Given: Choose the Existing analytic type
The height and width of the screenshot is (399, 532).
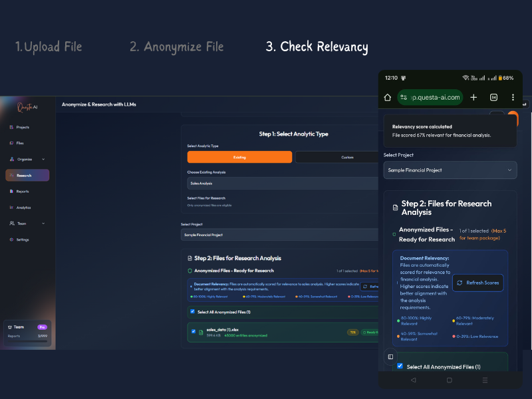Looking at the screenshot, I should (239, 157).
